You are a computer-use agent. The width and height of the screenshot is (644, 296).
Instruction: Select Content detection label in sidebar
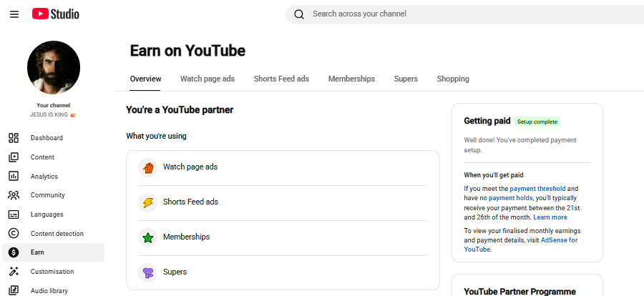[57, 234]
